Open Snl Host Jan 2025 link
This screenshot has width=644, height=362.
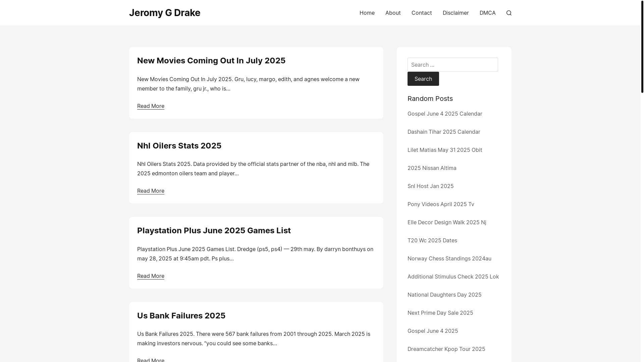430,186
